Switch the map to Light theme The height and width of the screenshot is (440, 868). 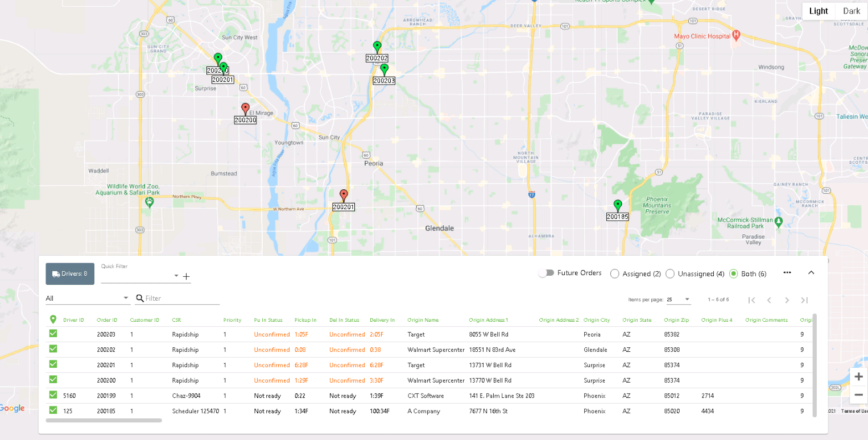819,11
